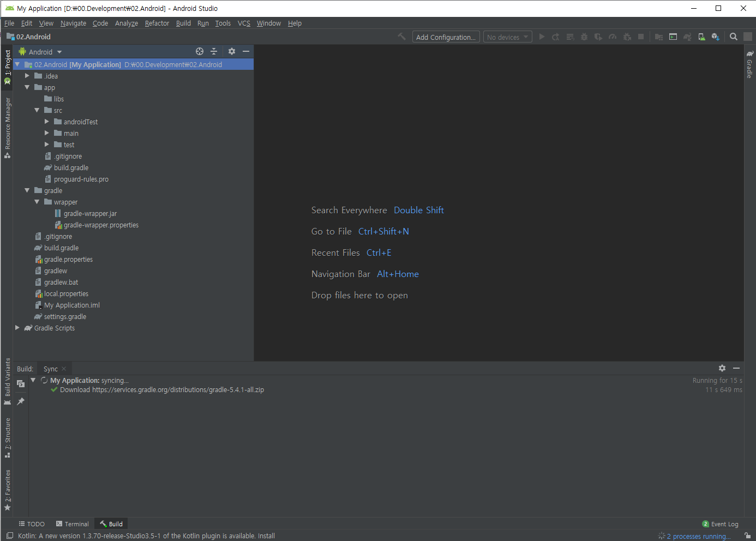Click the background processes spinner
The height and width of the screenshot is (541, 756).
tap(662, 536)
